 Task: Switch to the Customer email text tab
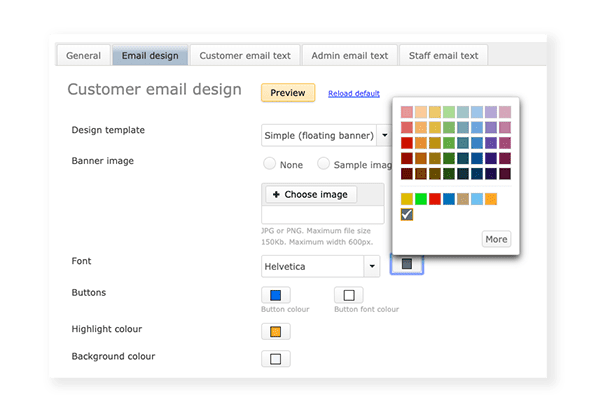click(x=245, y=55)
